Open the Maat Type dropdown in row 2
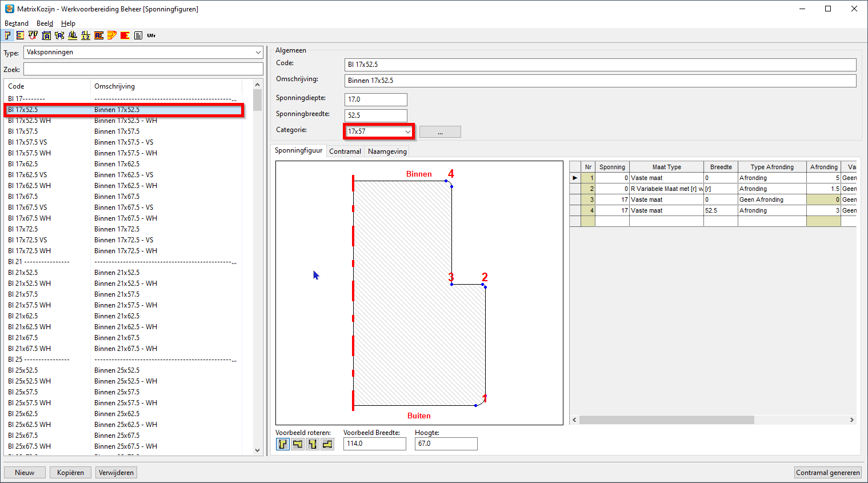The height and width of the screenshot is (483, 868). click(666, 188)
